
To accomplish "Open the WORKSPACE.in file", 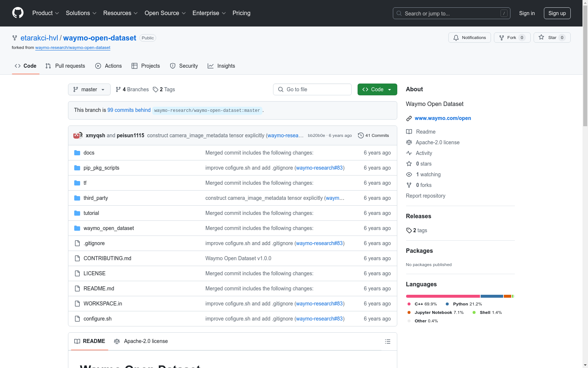I will pos(103,304).
